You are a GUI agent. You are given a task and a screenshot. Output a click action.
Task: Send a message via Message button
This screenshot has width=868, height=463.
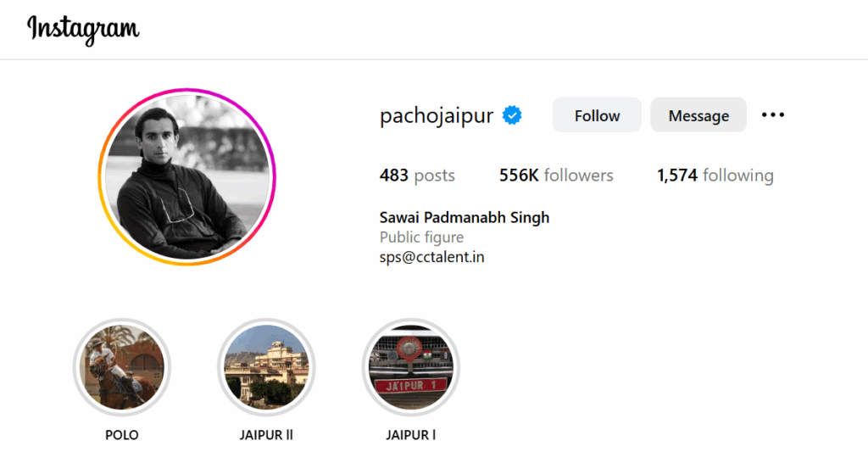point(698,115)
